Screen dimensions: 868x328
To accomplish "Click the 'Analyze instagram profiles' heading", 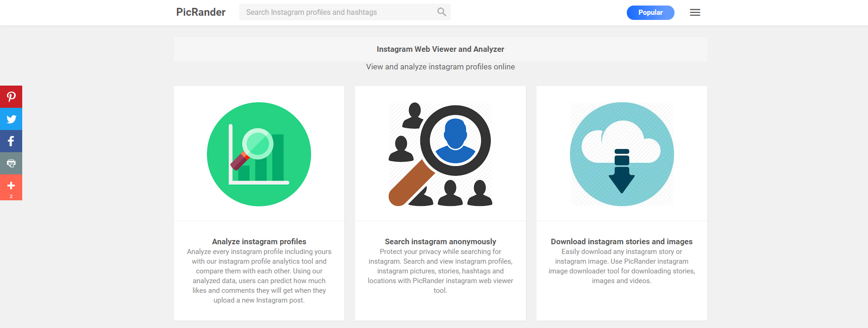I will click(259, 241).
